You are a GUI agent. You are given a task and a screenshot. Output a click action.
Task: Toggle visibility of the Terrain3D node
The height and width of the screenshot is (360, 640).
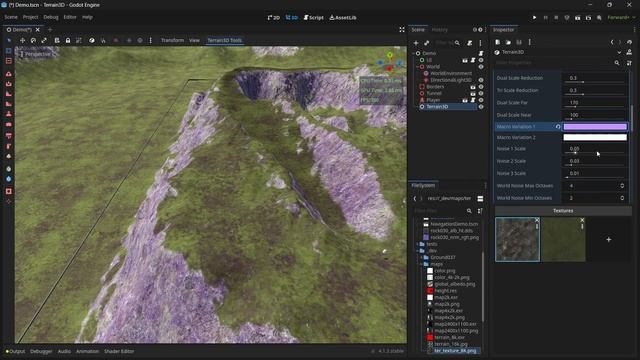pos(481,107)
